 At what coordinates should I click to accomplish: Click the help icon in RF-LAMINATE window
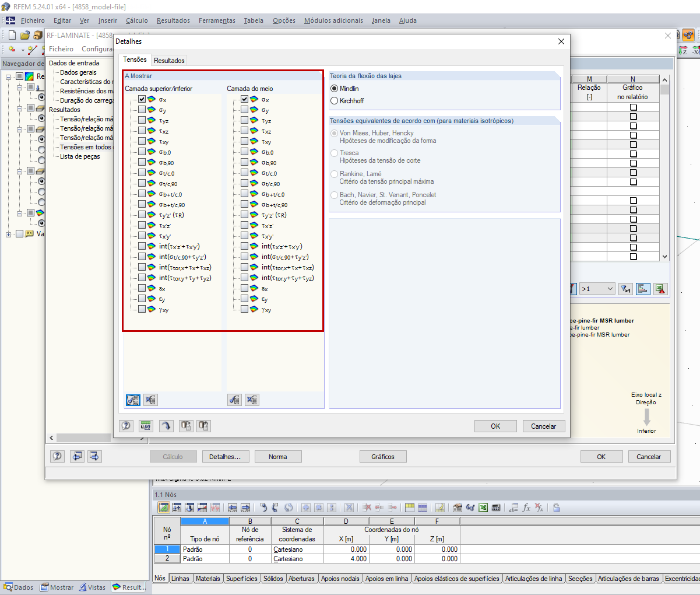pos(57,457)
